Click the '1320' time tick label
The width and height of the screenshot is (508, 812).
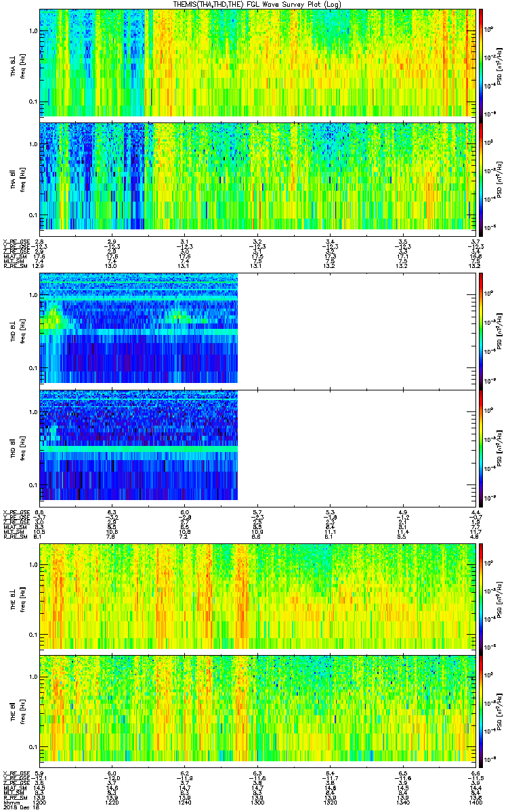331,802
